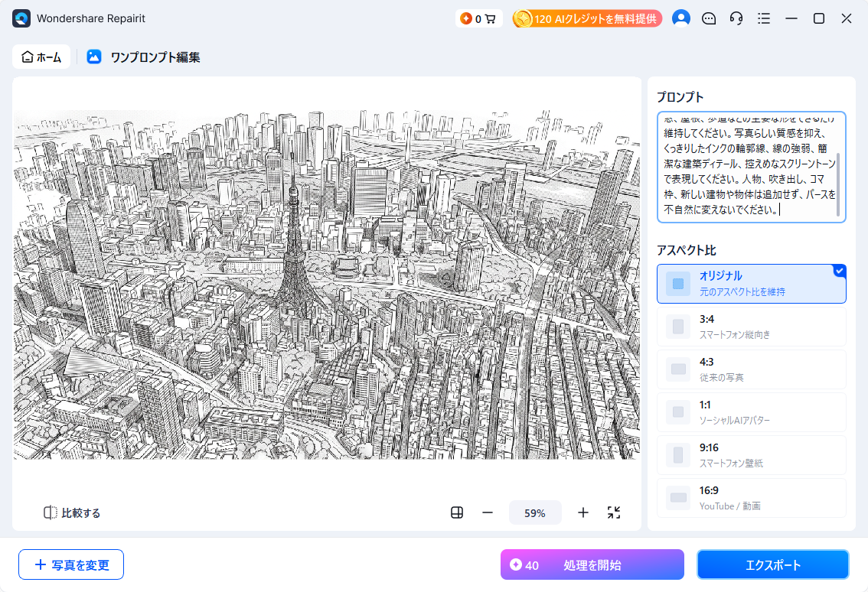Open the shopping cart credits button
Screen dimensions: 868x592
[x=479, y=18]
